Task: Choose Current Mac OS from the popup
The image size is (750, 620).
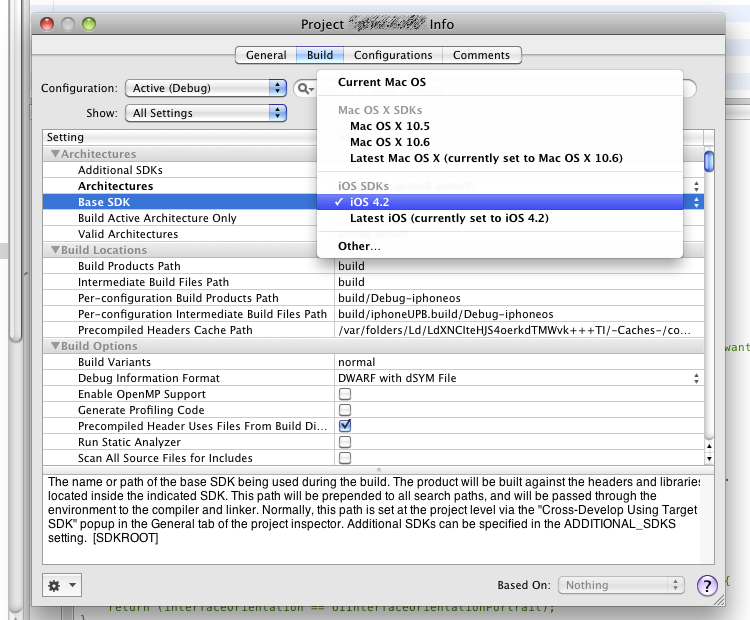Action: [500, 82]
